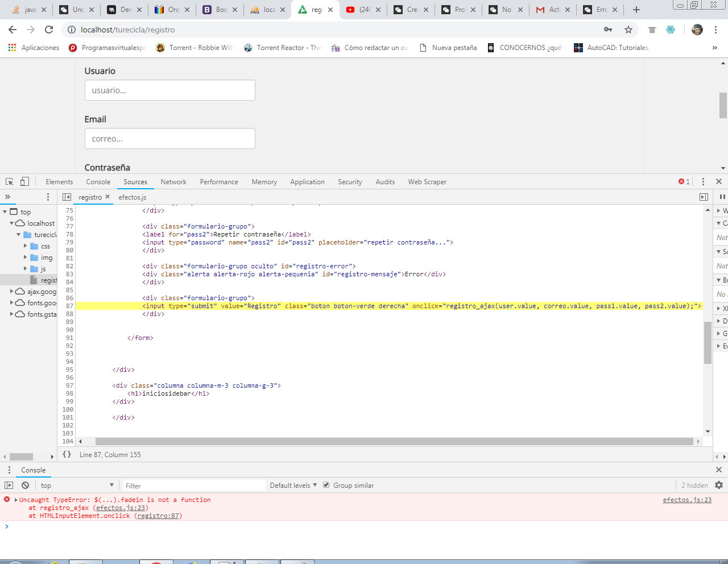Open the Default levels dropdown
The image size is (728, 564).
[293, 486]
